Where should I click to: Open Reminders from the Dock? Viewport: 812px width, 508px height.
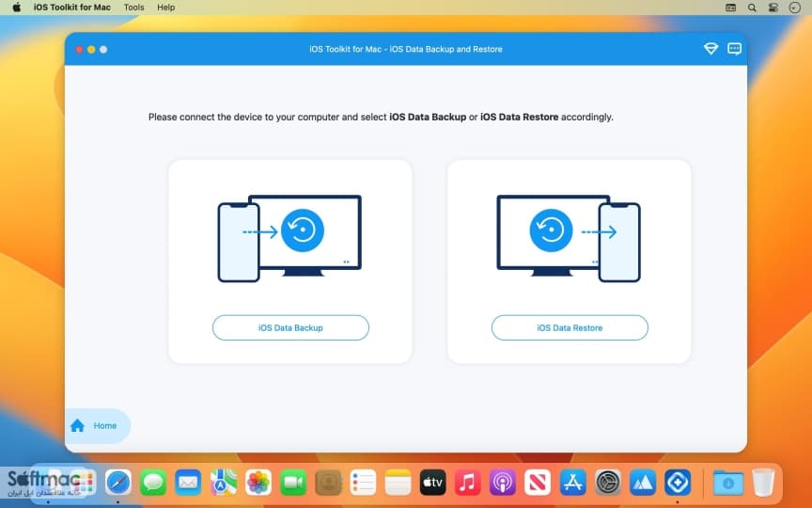363,483
